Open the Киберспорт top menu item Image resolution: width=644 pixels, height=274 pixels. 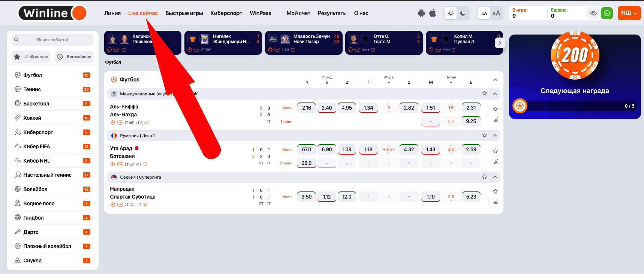226,13
